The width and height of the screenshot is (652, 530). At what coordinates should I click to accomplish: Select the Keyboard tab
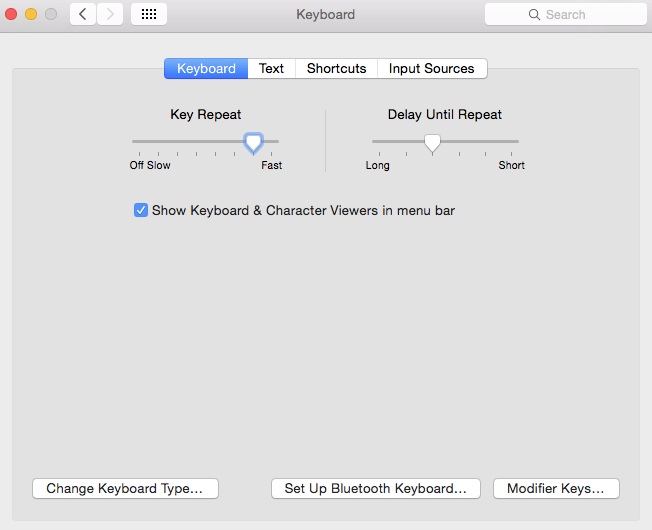pos(206,68)
